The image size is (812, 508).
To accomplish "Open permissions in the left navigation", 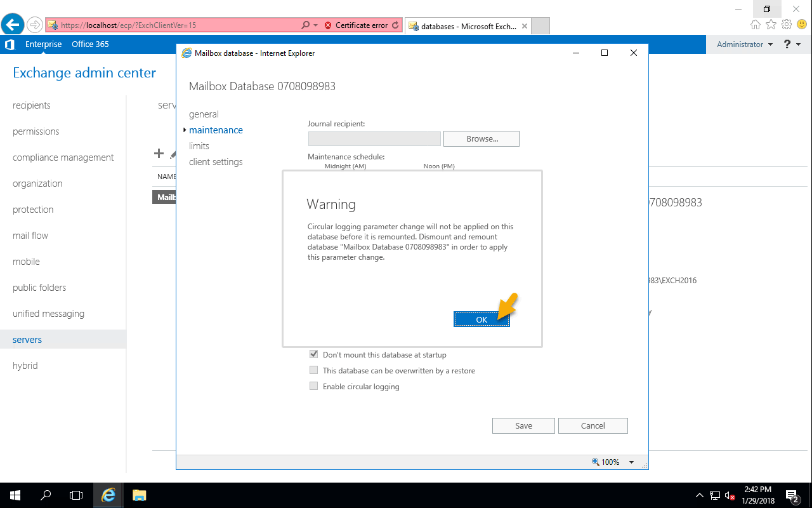I will pyautogui.click(x=36, y=131).
